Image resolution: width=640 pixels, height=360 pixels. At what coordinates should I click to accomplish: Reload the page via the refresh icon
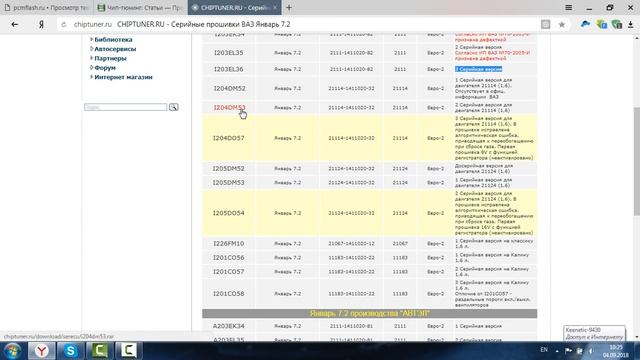(x=64, y=25)
